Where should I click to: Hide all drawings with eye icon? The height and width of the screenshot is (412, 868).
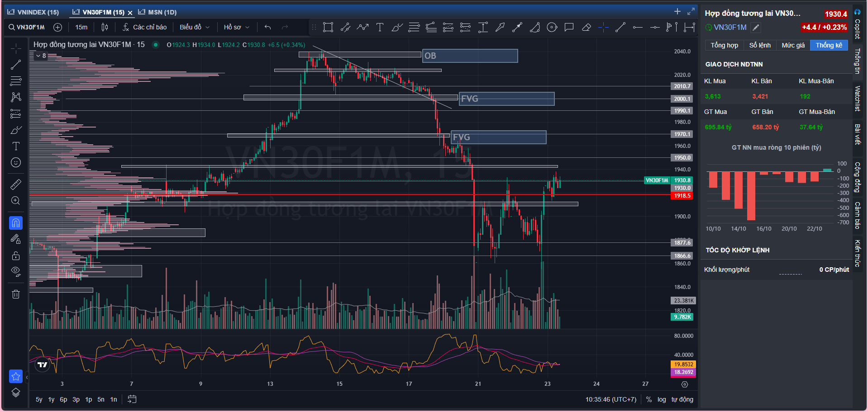tap(16, 272)
